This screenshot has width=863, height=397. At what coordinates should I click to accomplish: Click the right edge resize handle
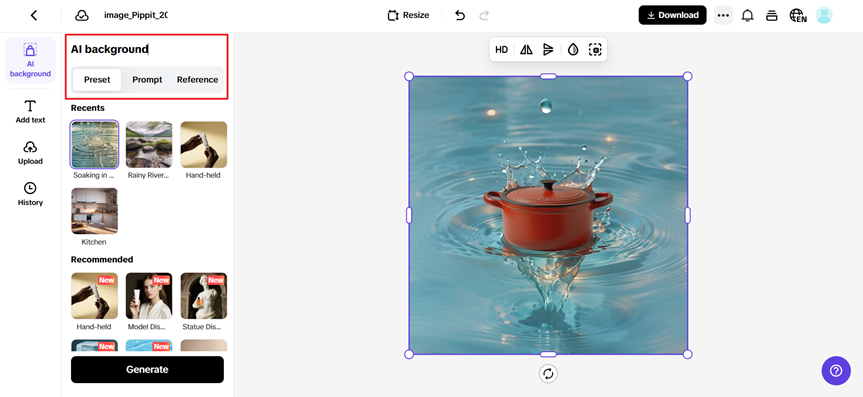687,215
